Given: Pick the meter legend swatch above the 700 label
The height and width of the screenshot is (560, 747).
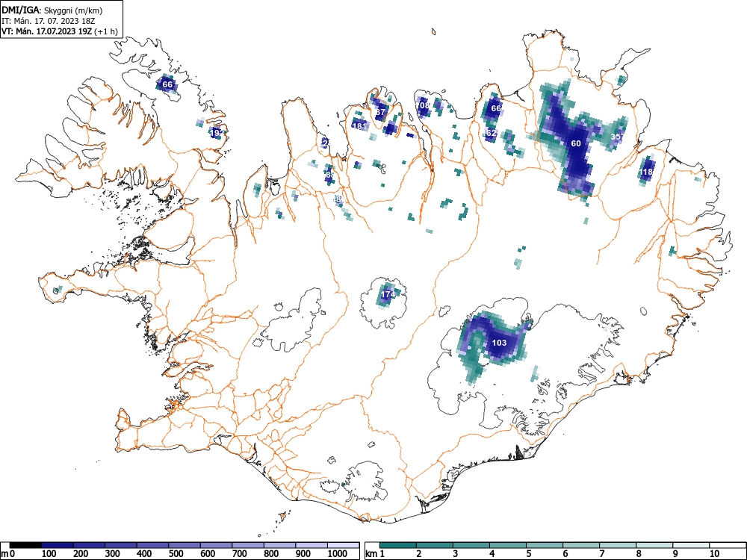Looking at the screenshot, I should click(248, 545).
